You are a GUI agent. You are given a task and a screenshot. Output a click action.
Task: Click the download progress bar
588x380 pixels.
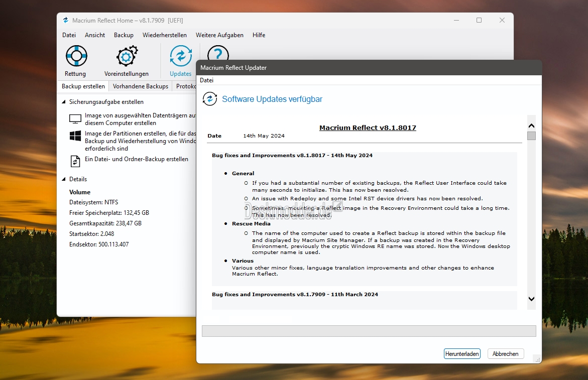pos(369,331)
